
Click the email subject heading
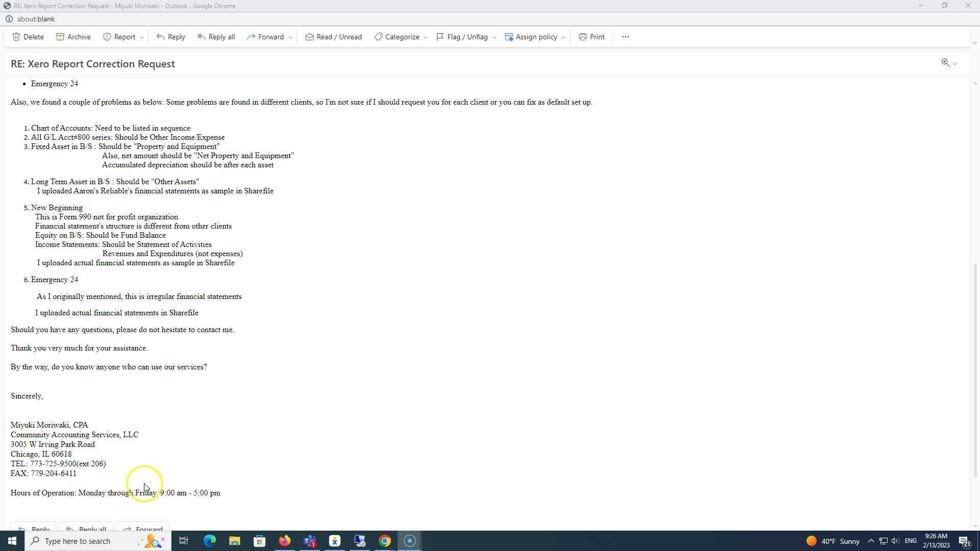point(93,64)
